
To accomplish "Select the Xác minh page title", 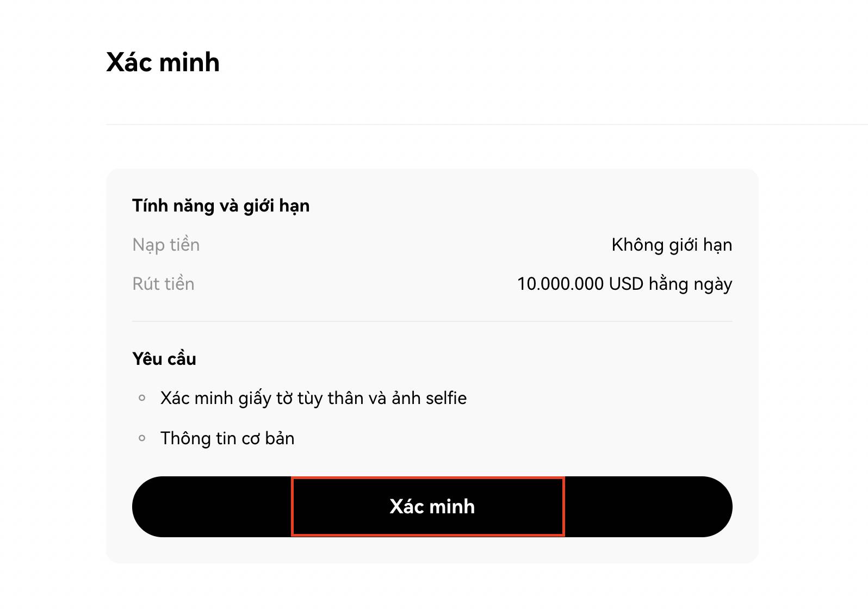I will [x=163, y=62].
